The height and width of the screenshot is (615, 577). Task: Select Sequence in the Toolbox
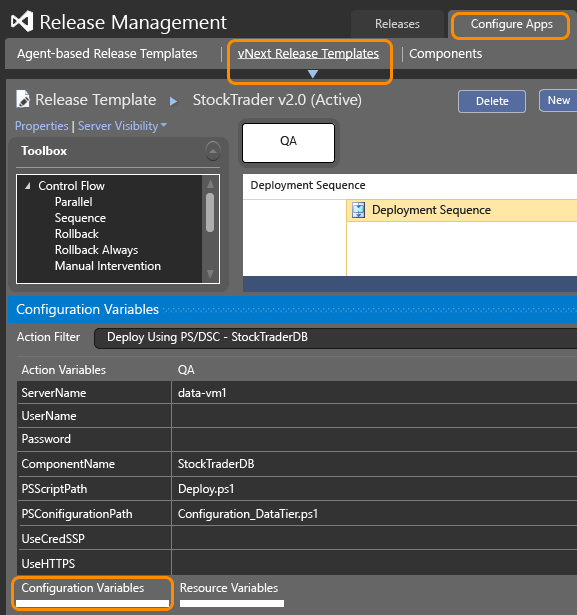(x=80, y=218)
